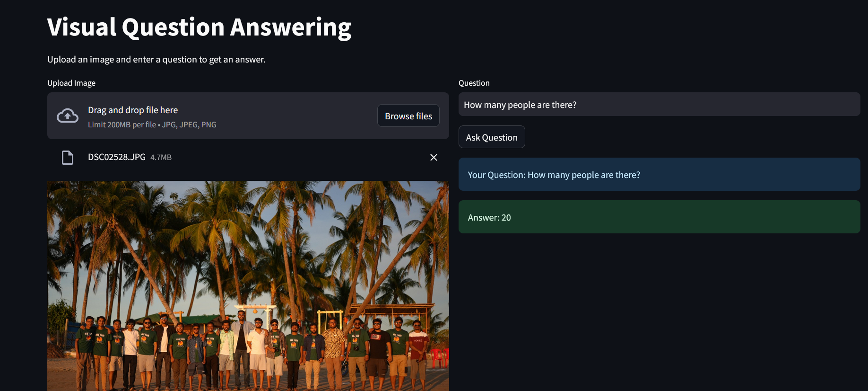Click the Drag and drop file here area

click(248, 116)
